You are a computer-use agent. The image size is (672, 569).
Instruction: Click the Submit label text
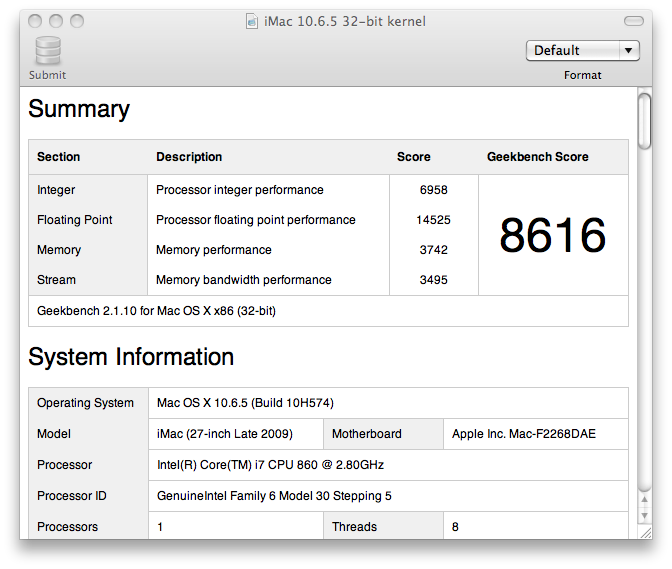coord(47,75)
